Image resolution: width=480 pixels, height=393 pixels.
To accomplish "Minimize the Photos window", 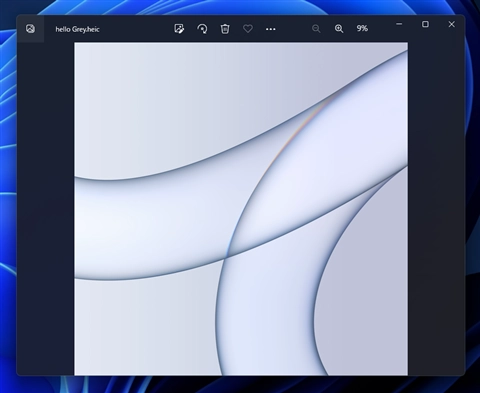I will click(x=399, y=24).
